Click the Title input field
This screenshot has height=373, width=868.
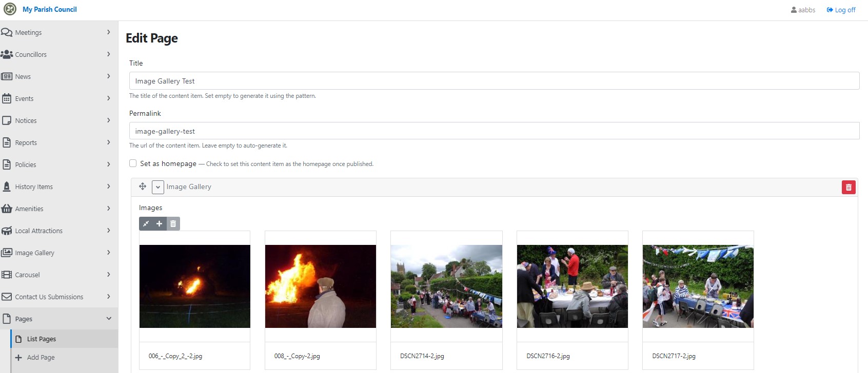(494, 81)
